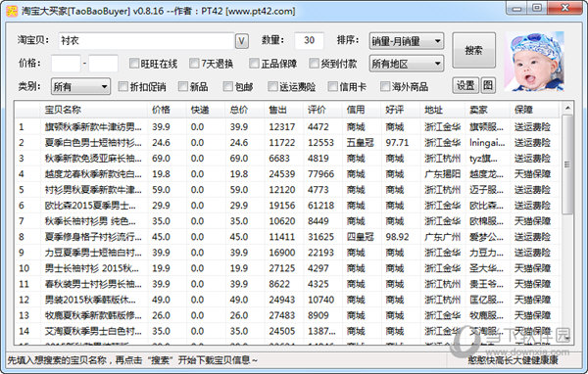Viewport: 588px width, 374px height.
Task: Click the scroll up arrow of results list
Action: click(567, 108)
